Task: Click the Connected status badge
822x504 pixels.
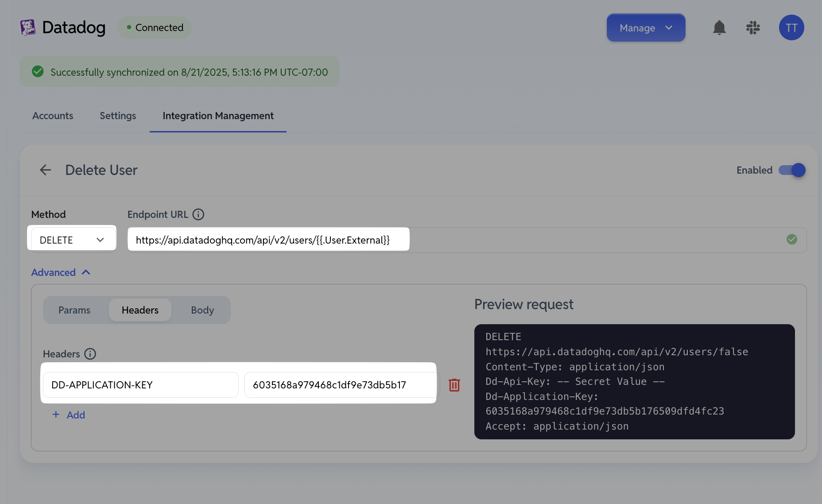Action: (154, 27)
